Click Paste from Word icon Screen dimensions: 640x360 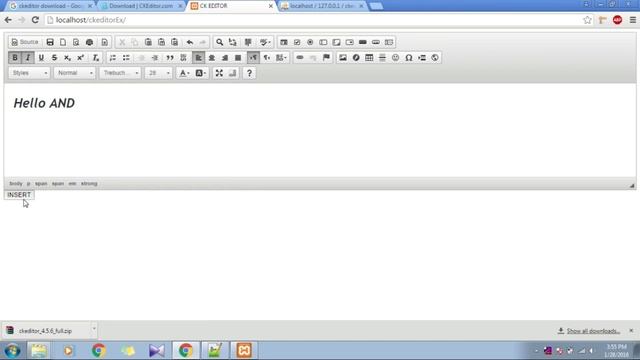pyautogui.click(x=175, y=42)
